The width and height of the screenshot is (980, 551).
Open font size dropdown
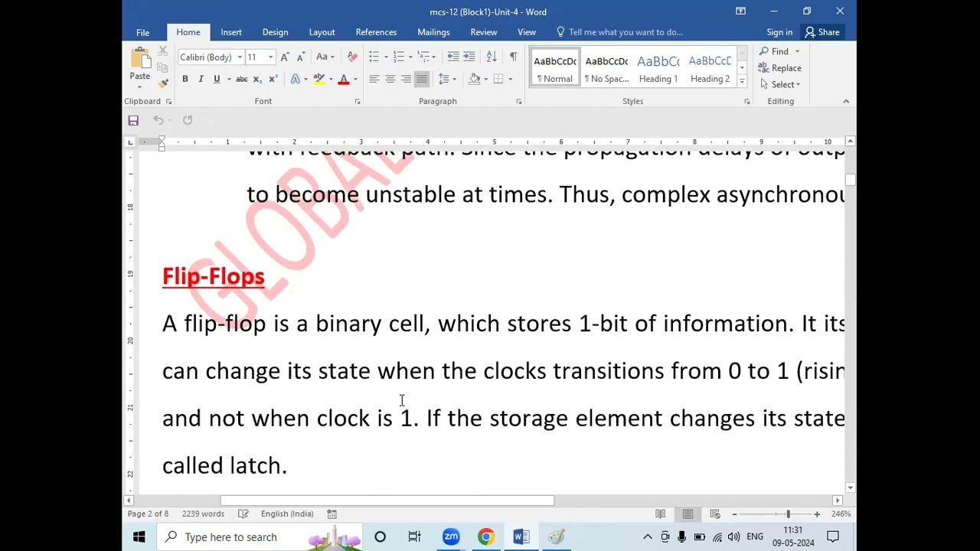[x=270, y=57]
